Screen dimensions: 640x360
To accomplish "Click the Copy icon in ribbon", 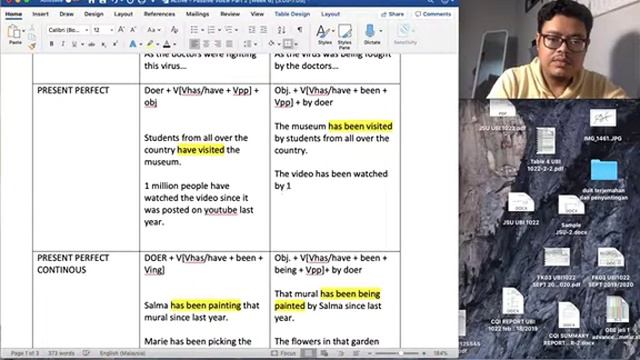I will (32, 37).
